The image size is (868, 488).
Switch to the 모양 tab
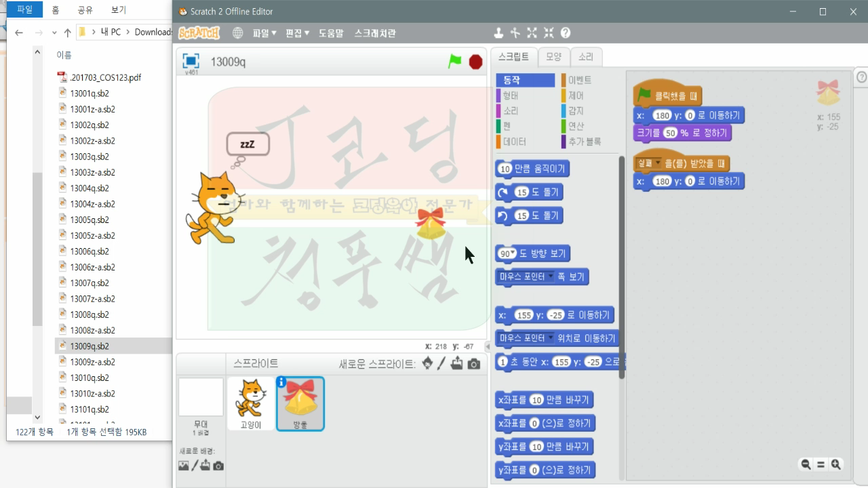pyautogui.click(x=553, y=58)
